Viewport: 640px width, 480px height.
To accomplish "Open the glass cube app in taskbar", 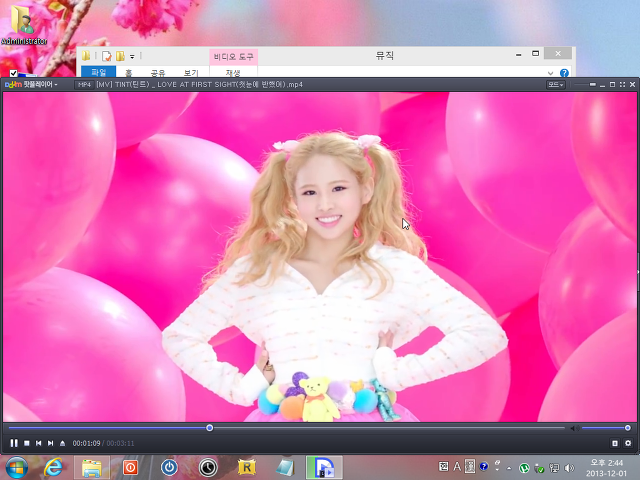I will tap(285, 468).
